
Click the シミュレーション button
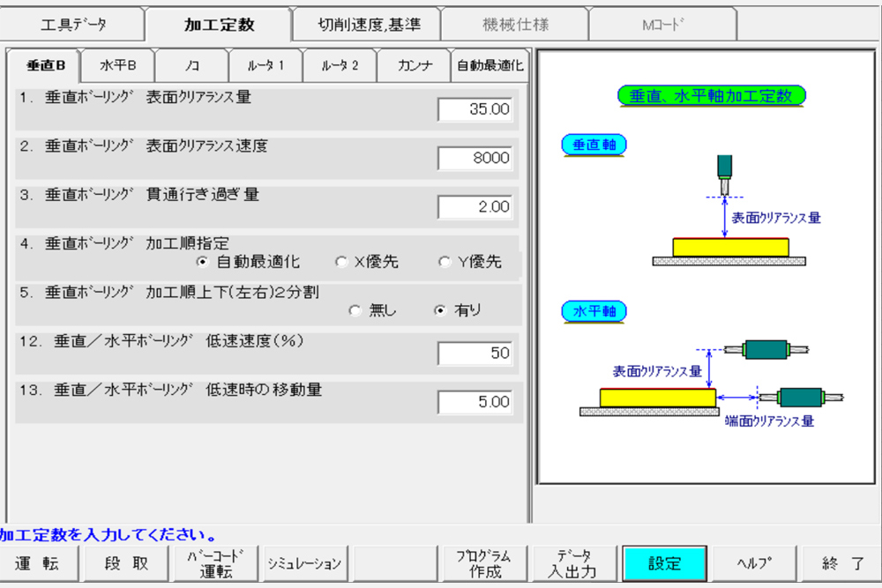304,564
